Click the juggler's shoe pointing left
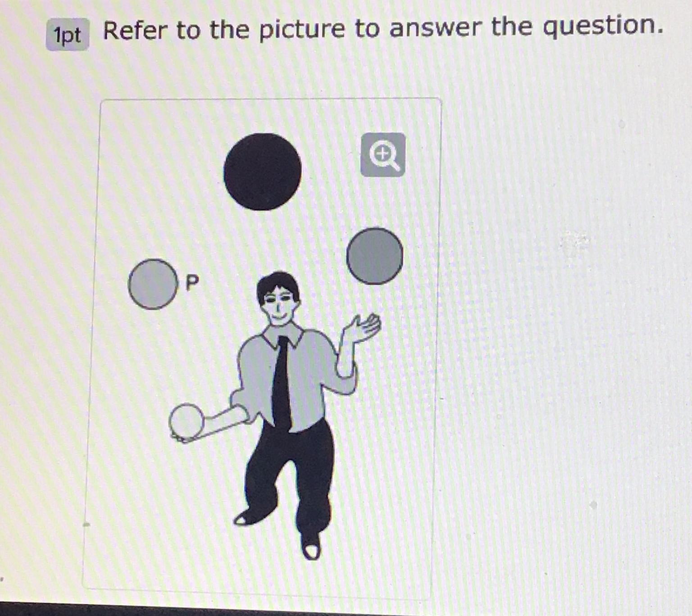The height and width of the screenshot is (616, 692). pyautogui.click(x=248, y=516)
